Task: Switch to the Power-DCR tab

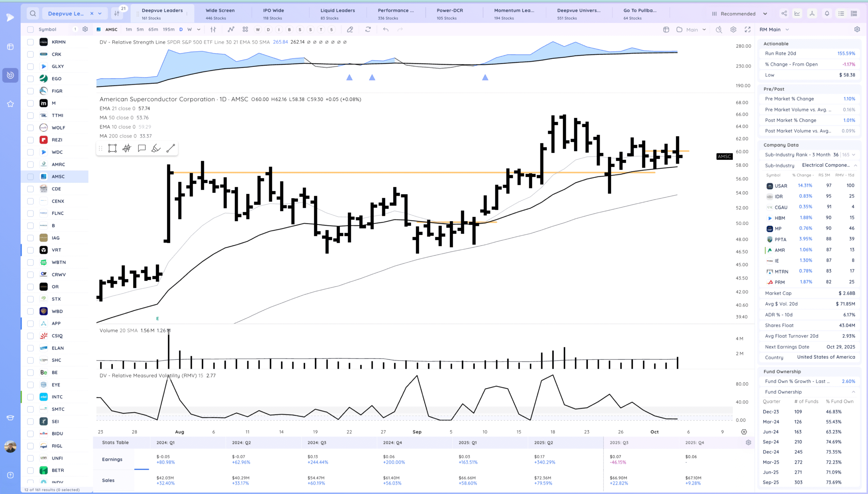Action: tap(450, 14)
